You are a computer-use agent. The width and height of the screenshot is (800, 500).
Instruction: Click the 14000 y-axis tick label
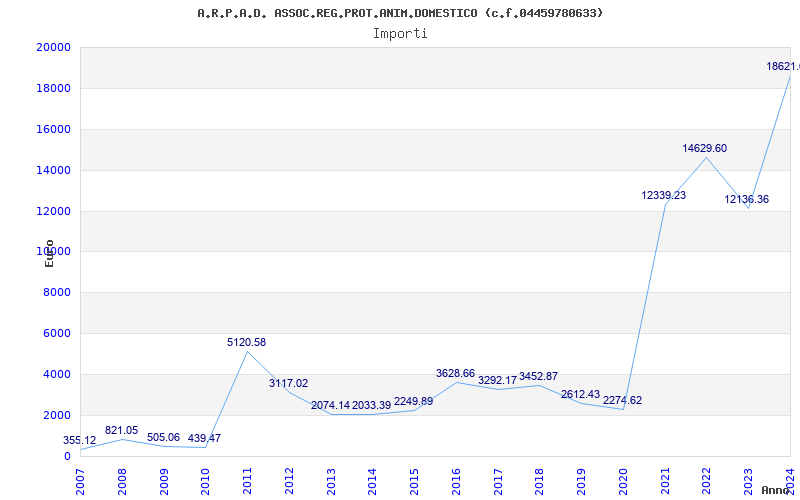click(53, 170)
